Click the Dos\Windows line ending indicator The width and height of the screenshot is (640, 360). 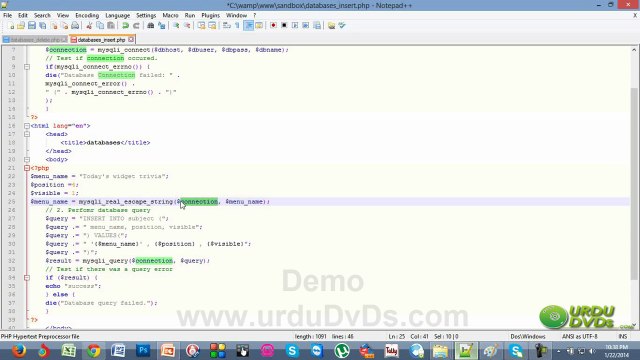point(528,336)
